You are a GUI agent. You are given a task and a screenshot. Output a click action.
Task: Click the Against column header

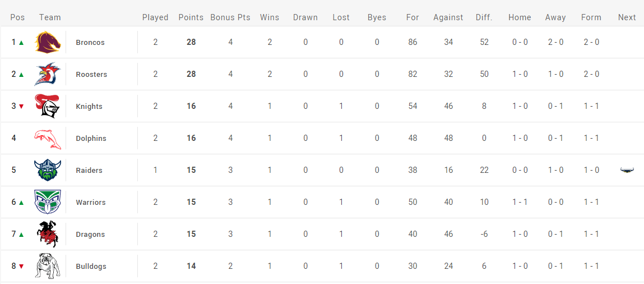pyautogui.click(x=448, y=17)
